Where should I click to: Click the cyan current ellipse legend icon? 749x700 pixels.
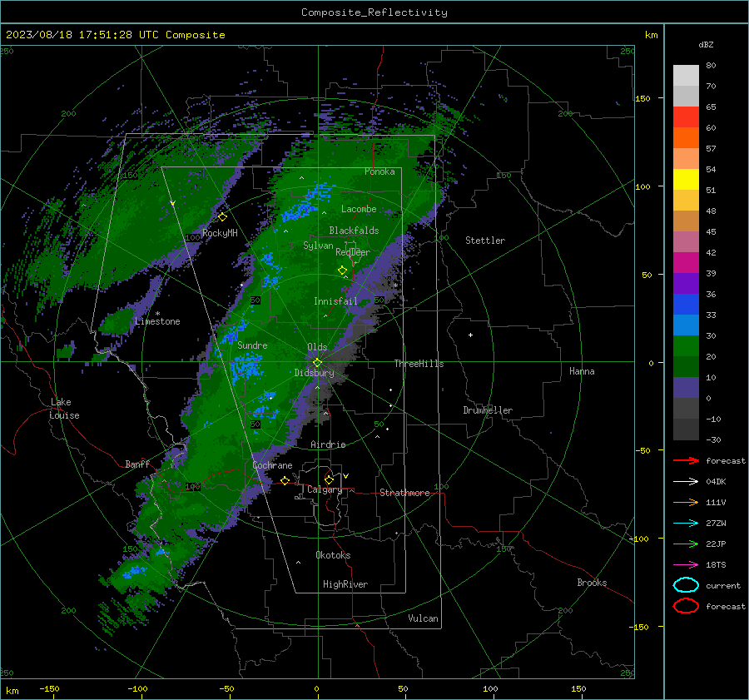686,585
